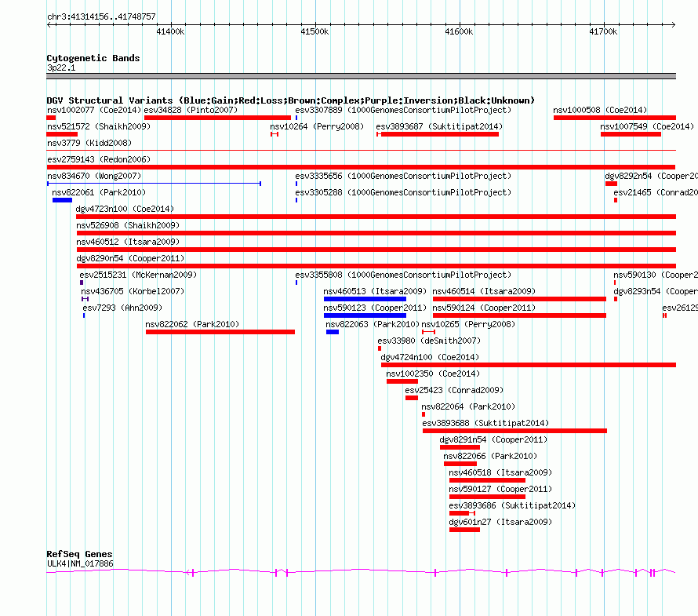Select the DGV Structural Variants track title
The image size is (698, 616).
tap(290, 100)
